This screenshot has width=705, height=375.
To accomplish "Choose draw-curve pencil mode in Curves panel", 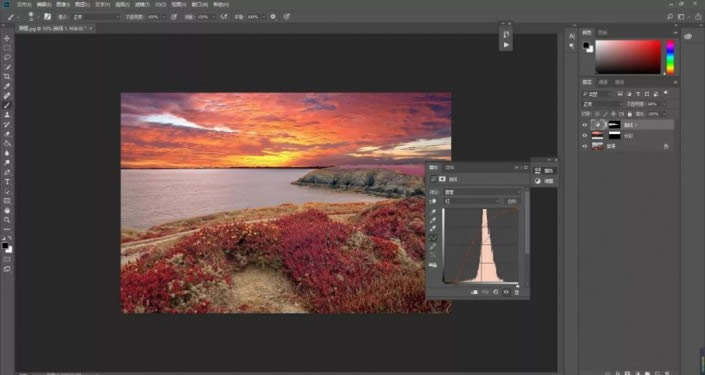I will (x=434, y=246).
